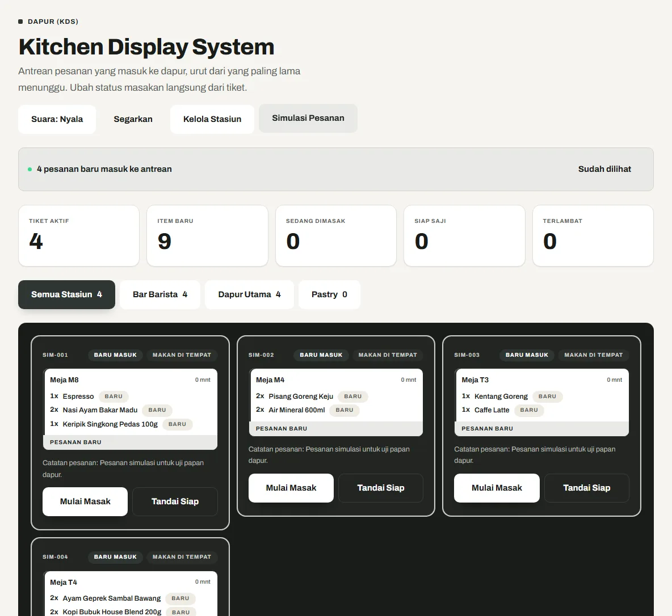Click Tandai Siap on ticket SIM-002
672x616 pixels.
(381, 488)
